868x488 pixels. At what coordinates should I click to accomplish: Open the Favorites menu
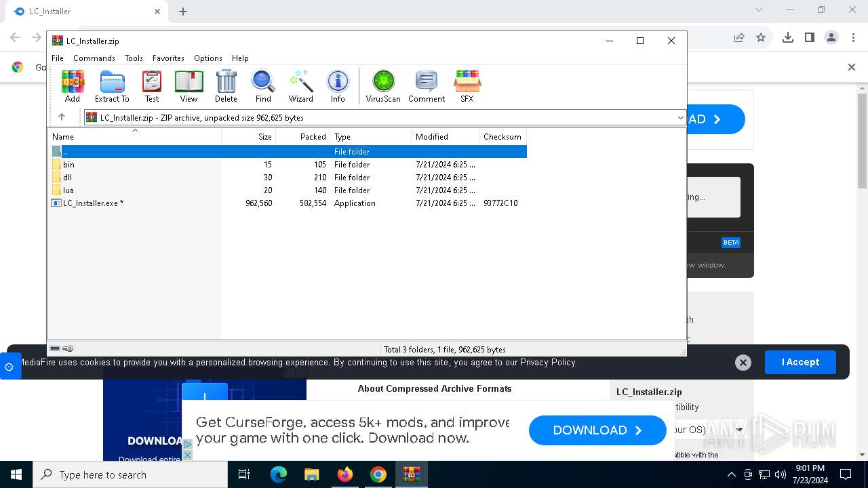tap(168, 58)
